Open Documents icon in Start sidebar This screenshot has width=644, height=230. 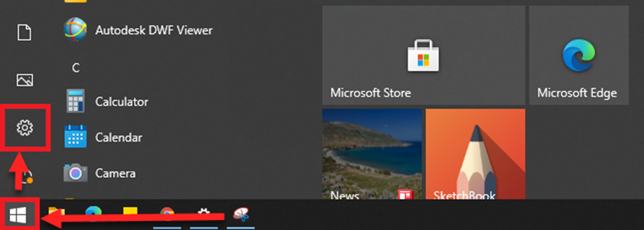[x=24, y=33]
